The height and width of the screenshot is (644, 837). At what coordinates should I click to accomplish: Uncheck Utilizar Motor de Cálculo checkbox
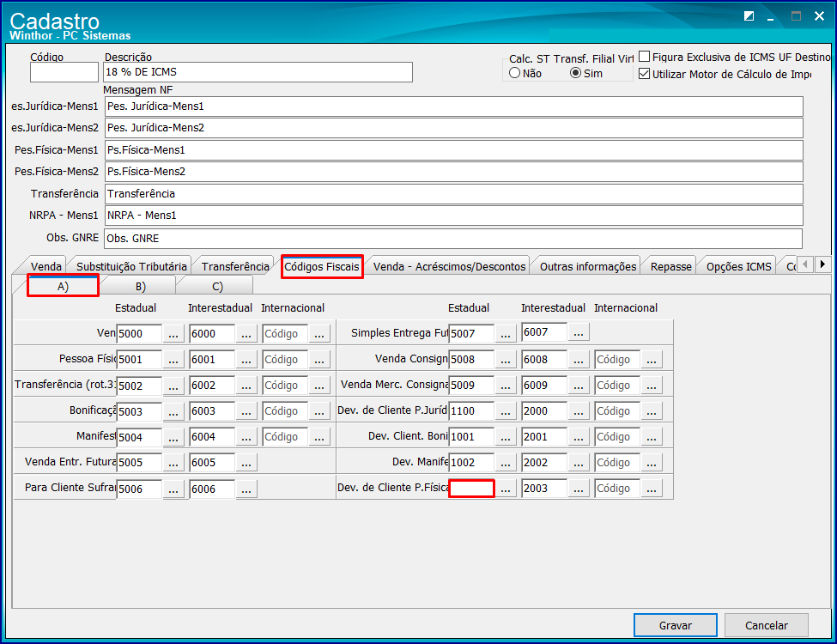(x=645, y=74)
